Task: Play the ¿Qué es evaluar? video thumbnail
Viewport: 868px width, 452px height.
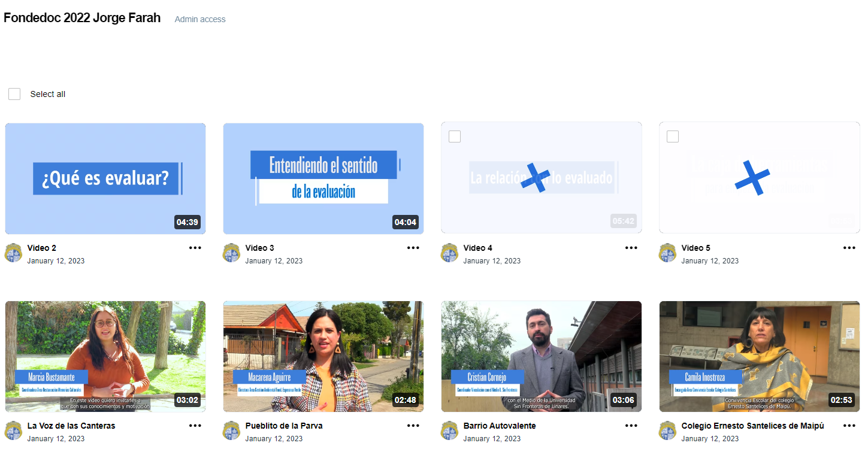Action: [105, 178]
